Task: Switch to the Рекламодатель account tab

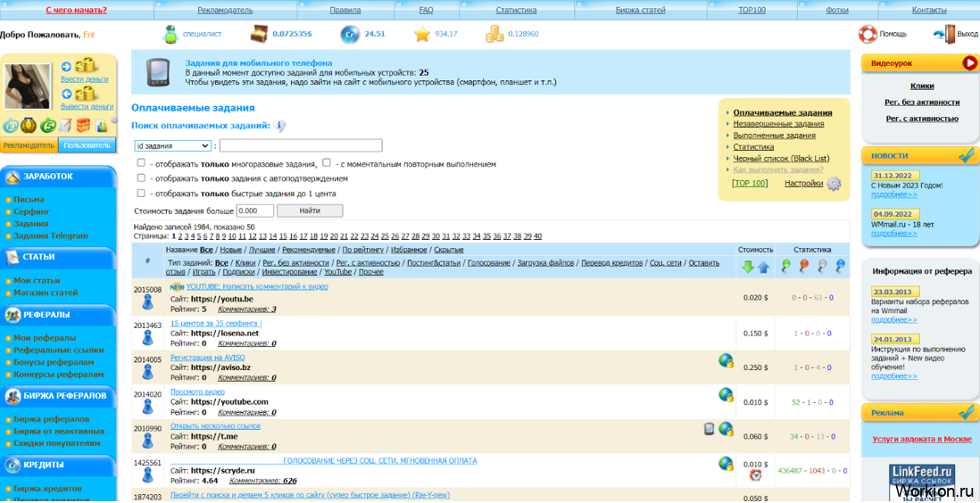Action: point(29,145)
